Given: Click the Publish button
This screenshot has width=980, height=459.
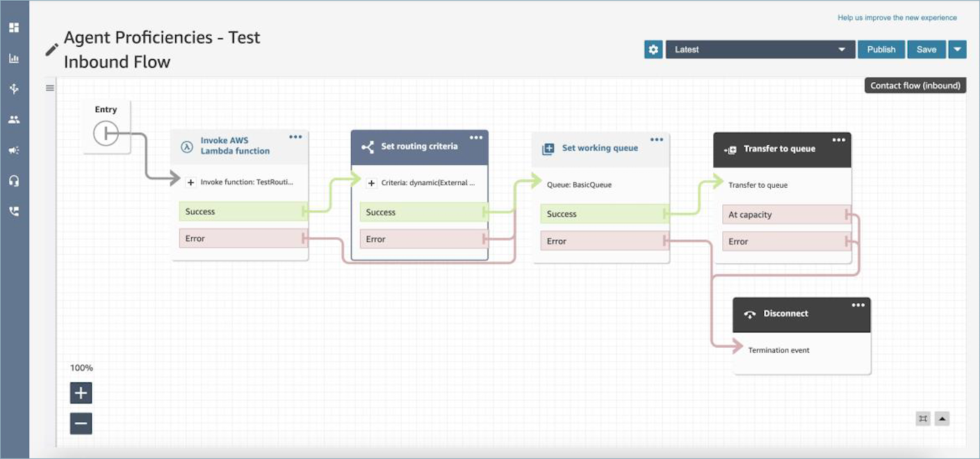Looking at the screenshot, I should click(x=881, y=49).
